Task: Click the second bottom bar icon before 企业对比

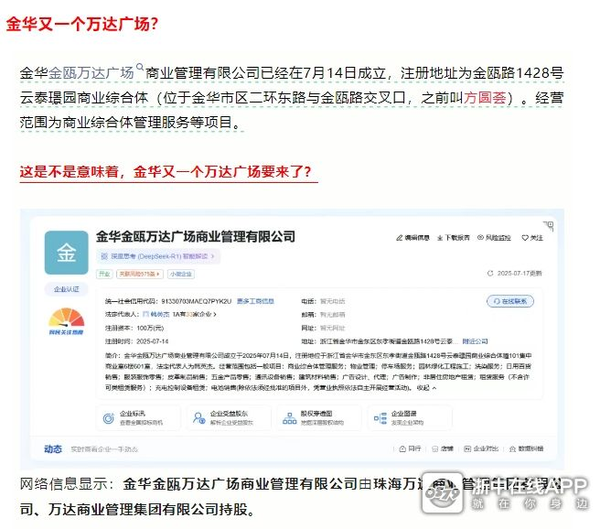Action: (435, 449)
